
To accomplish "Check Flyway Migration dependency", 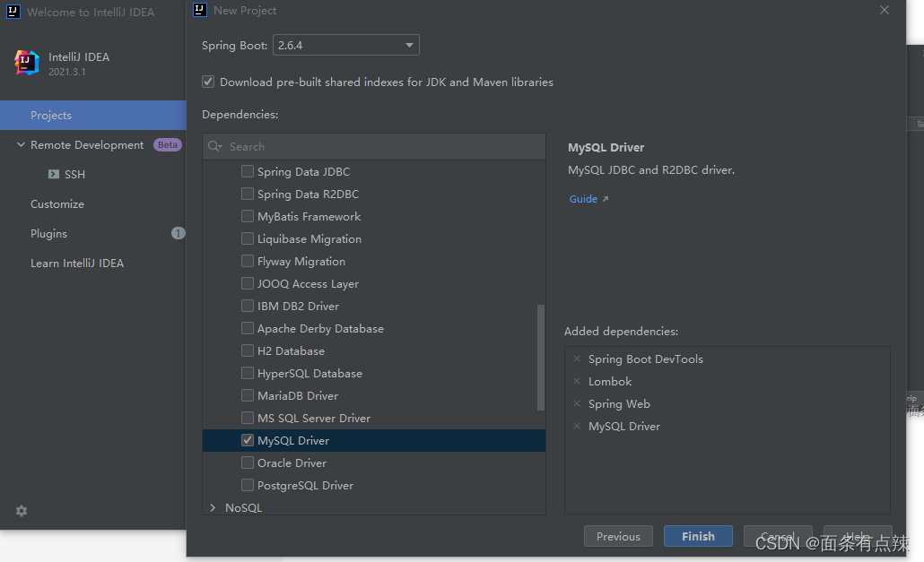I will coord(248,261).
